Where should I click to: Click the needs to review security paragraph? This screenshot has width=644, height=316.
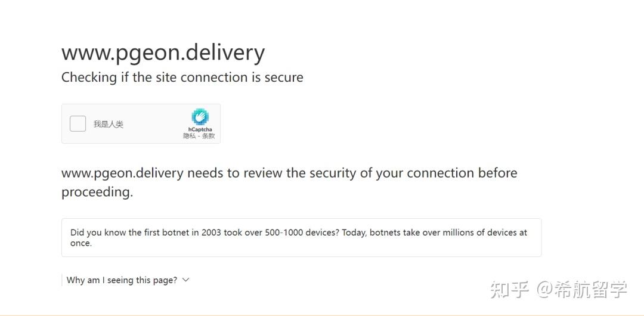(x=289, y=182)
